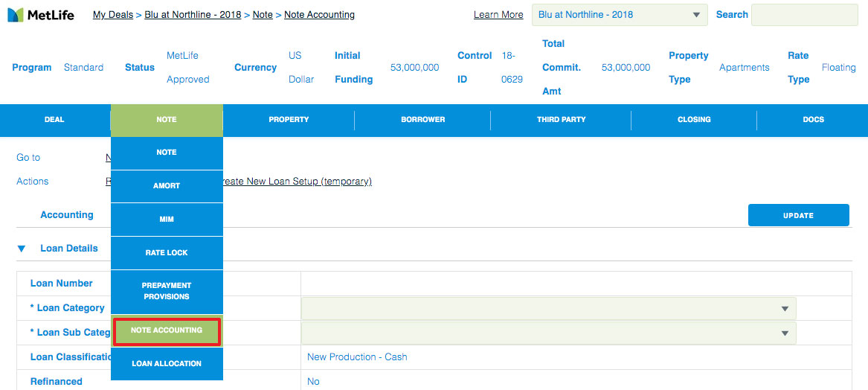The width and height of the screenshot is (868, 390).
Task: Switch to the DEAL tab
Action: (54, 120)
